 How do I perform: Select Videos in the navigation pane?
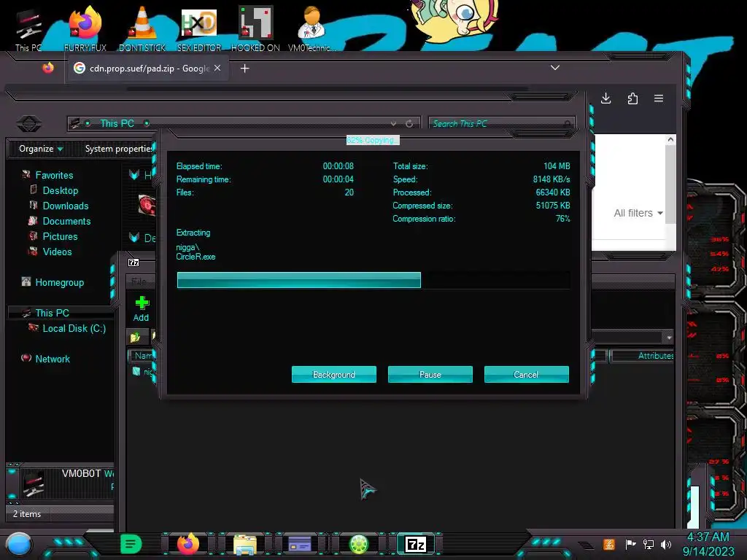[x=57, y=252]
